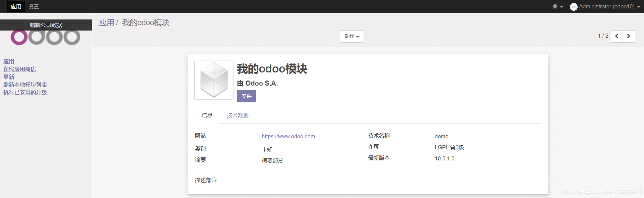Viewport: 644px width, 198px height.
Task: Click the 应用 breadcrumb link
Action: [107, 22]
